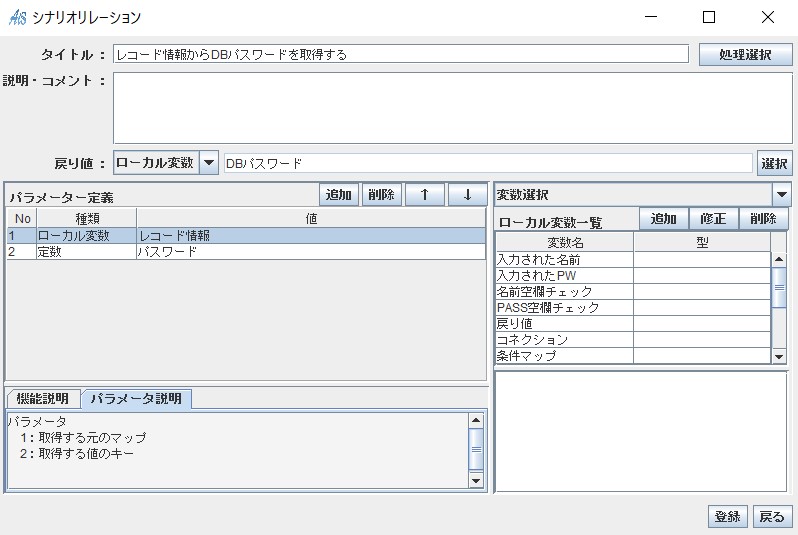Delete a parameter with the パラメーター定義 削除 button
798x535 pixels.
tap(382, 195)
